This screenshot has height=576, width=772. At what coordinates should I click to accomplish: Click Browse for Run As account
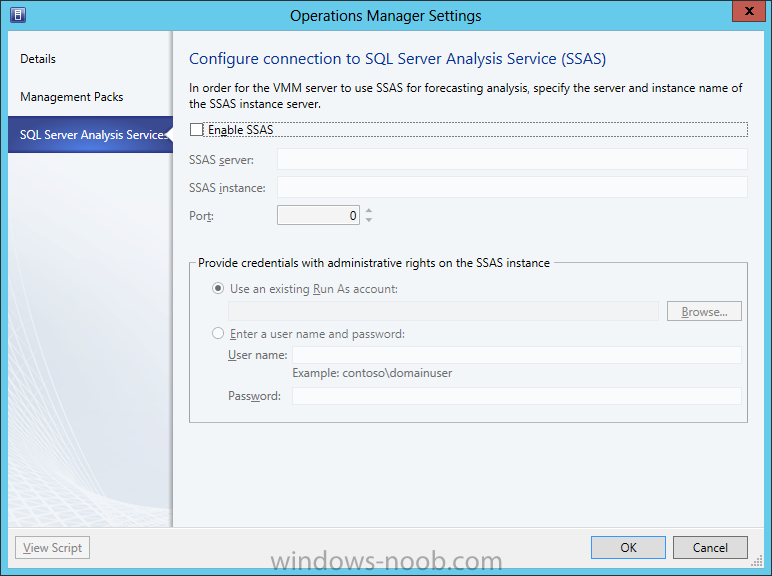(704, 312)
